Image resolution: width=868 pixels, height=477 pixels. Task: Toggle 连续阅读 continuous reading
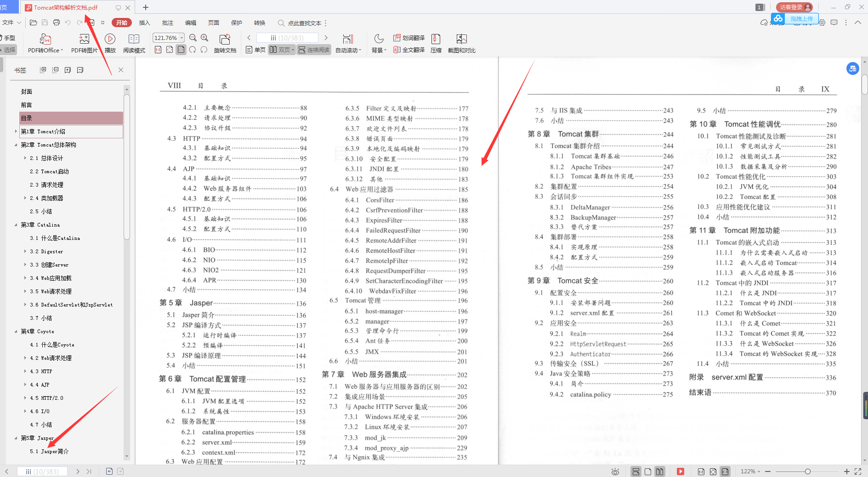click(314, 50)
